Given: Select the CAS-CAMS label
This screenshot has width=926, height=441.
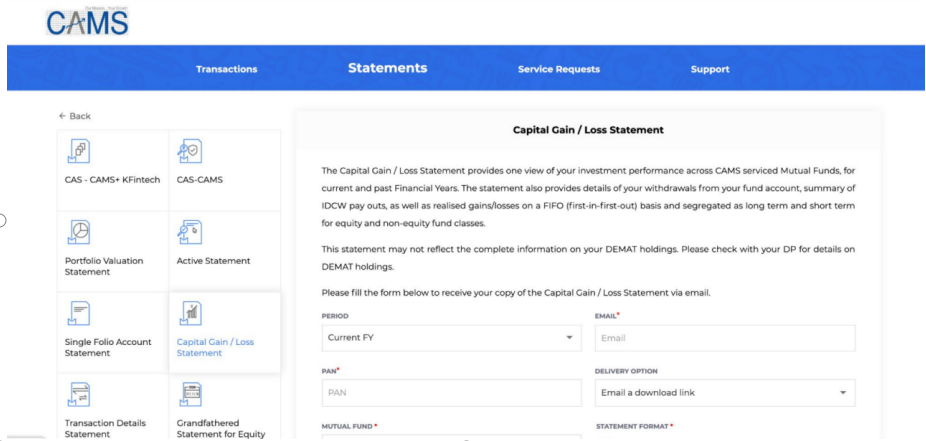Looking at the screenshot, I should (x=200, y=179).
